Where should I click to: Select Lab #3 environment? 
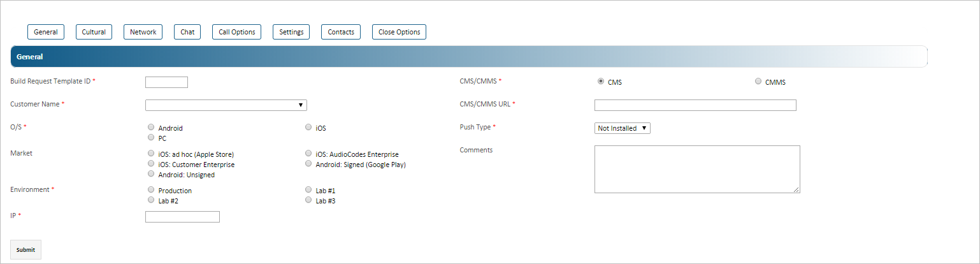point(310,200)
